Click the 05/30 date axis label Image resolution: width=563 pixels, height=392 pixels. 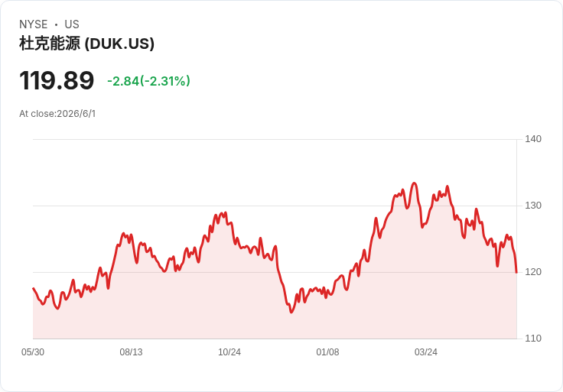click(x=33, y=352)
